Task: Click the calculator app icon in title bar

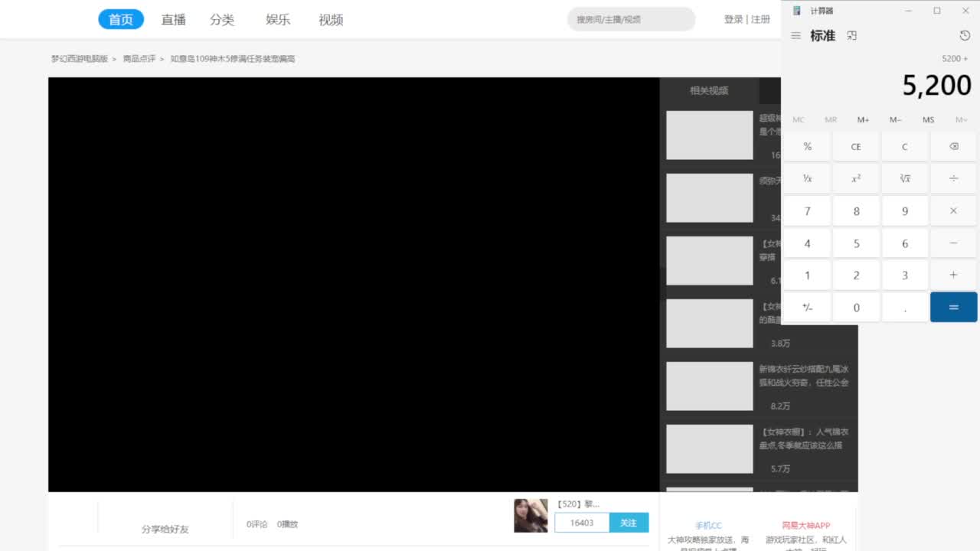Action: pyautogui.click(x=796, y=11)
